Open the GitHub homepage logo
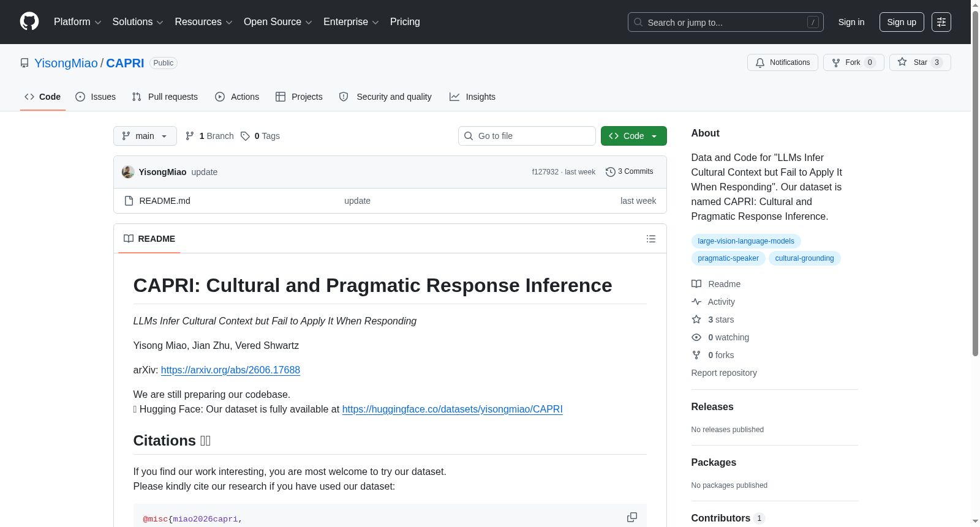The height and width of the screenshot is (527, 980). [x=29, y=21]
